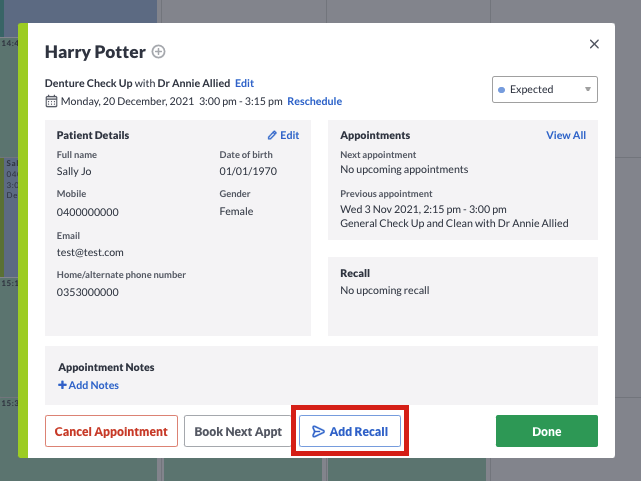
Task: Click the home phone number 0353000000
Action: 87,292
